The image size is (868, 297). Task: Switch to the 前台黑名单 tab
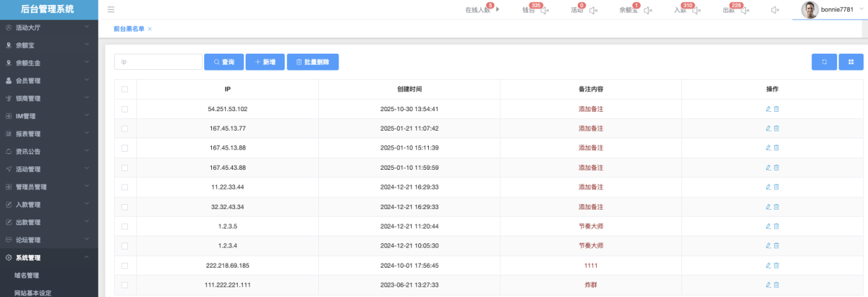[129, 29]
